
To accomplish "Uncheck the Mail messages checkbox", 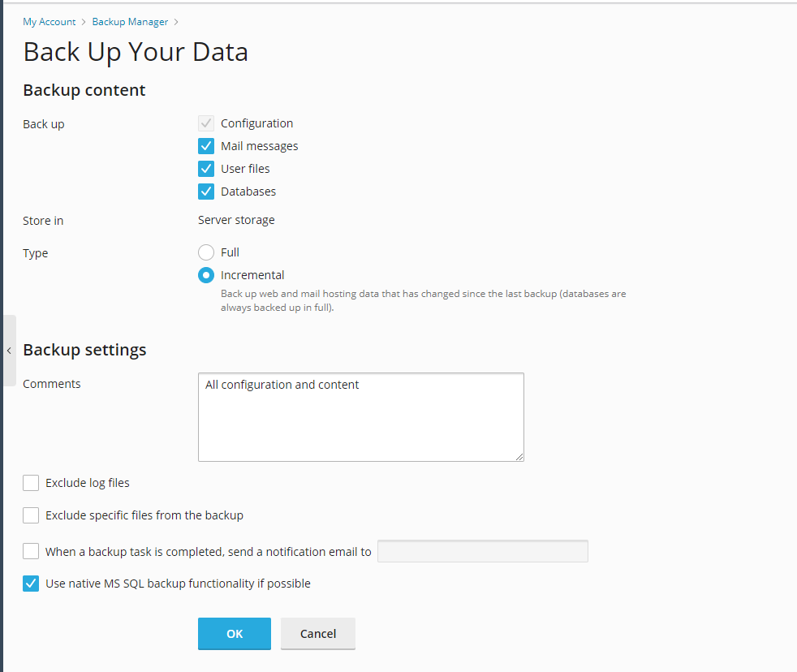I will [x=206, y=146].
